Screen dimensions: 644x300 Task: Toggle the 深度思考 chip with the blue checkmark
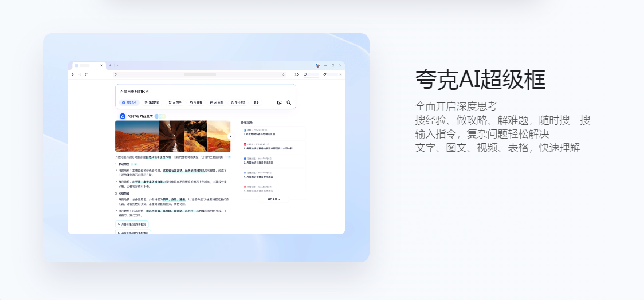tap(129, 102)
